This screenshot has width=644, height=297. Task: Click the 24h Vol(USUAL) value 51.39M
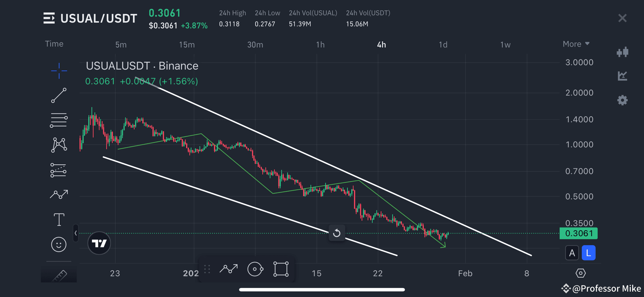[300, 24]
